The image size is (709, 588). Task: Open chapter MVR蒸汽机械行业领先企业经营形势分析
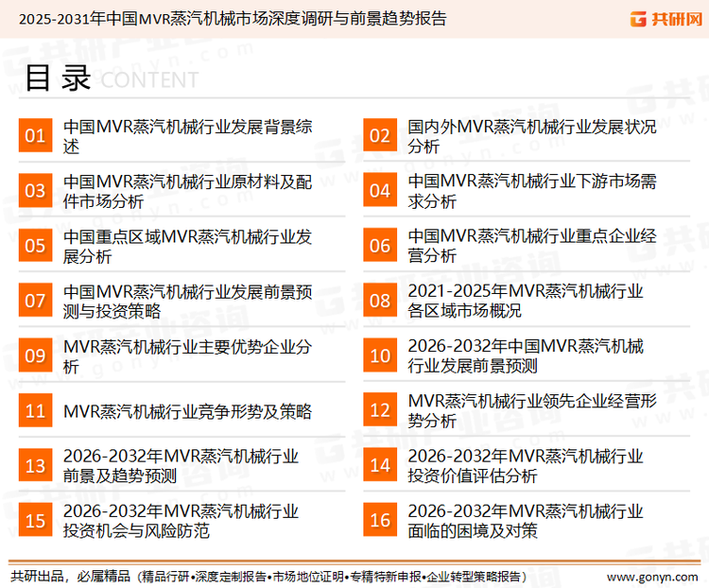click(x=532, y=410)
